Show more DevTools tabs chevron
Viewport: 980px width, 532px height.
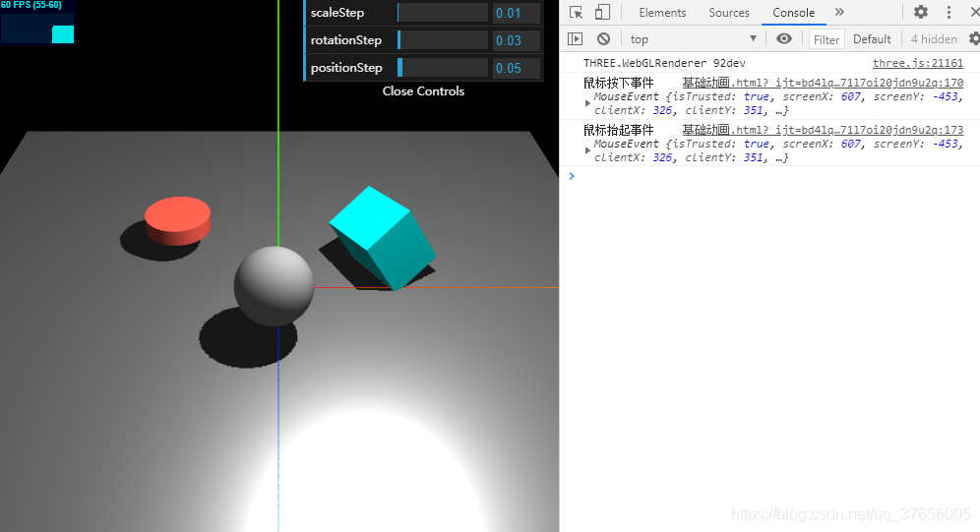[839, 12]
